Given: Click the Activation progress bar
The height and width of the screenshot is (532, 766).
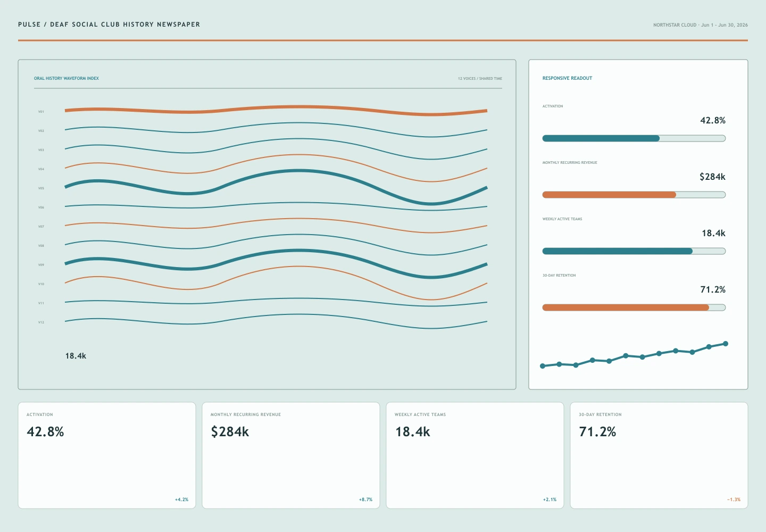Looking at the screenshot, I should [x=634, y=138].
